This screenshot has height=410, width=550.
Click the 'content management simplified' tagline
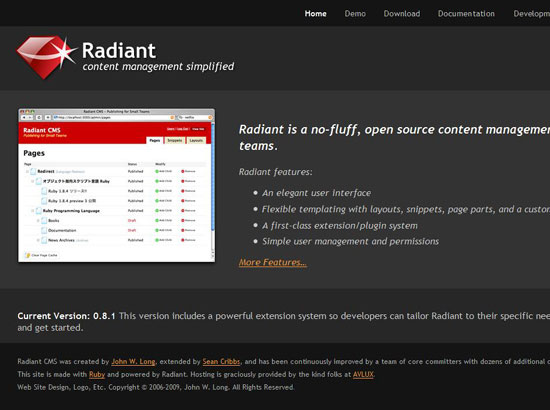[158, 67]
